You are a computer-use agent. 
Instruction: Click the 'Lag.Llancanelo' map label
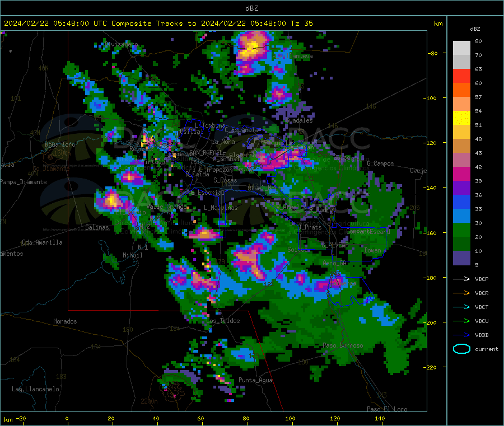pyautogui.click(x=35, y=389)
